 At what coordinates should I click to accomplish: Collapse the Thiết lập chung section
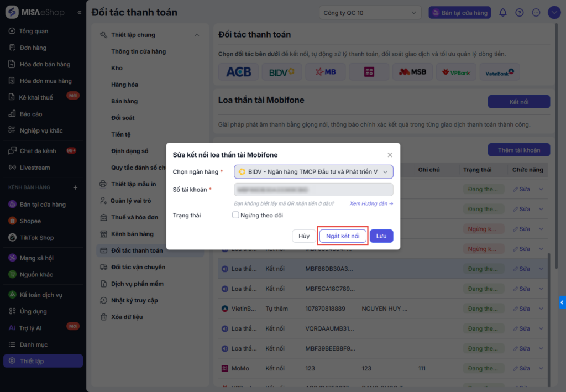point(197,35)
